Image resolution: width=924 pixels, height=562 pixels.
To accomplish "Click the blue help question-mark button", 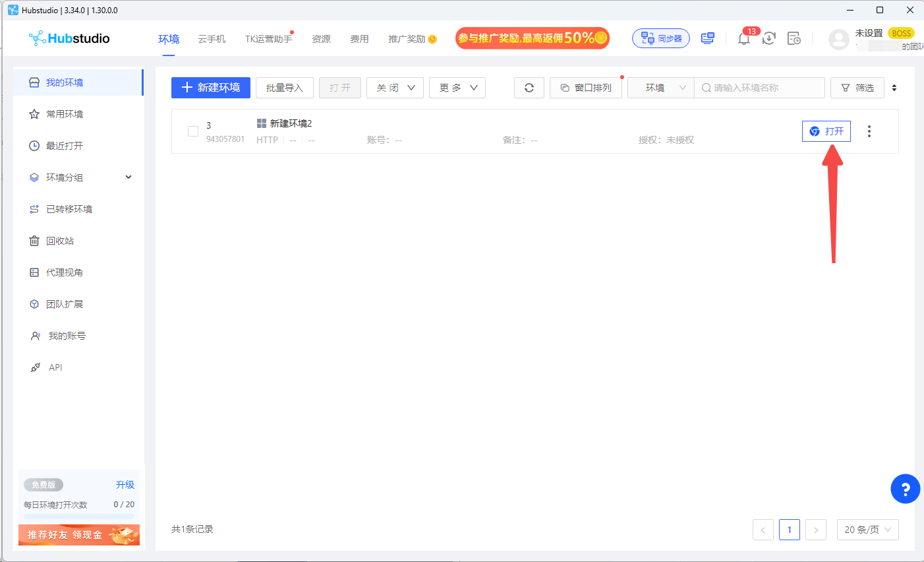I will coord(906,489).
